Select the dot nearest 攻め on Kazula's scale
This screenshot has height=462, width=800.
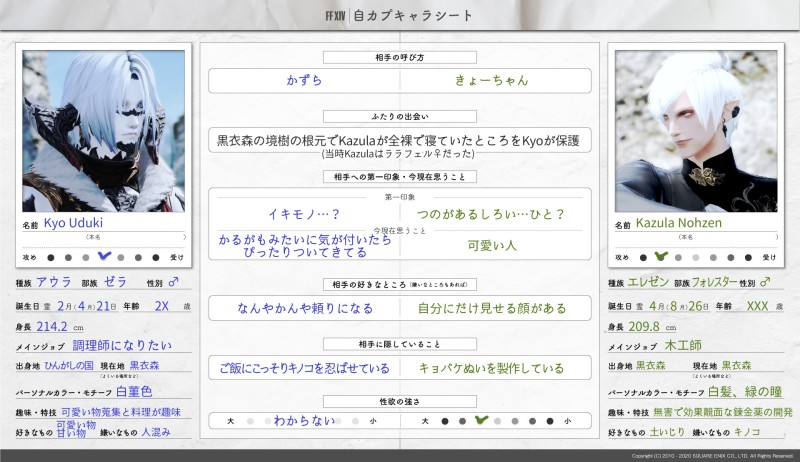point(643,258)
